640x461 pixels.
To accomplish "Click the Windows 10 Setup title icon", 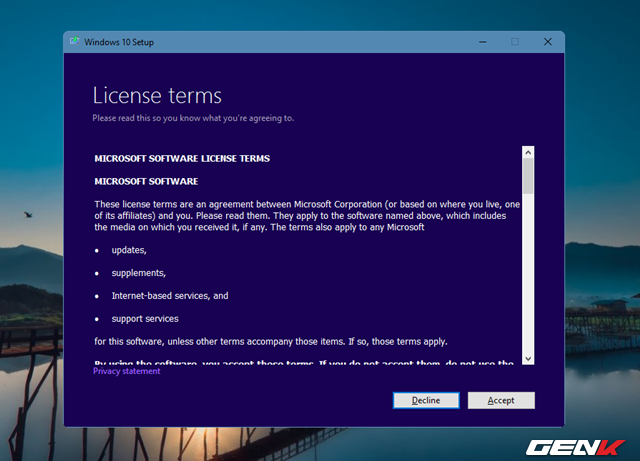I will (x=75, y=41).
